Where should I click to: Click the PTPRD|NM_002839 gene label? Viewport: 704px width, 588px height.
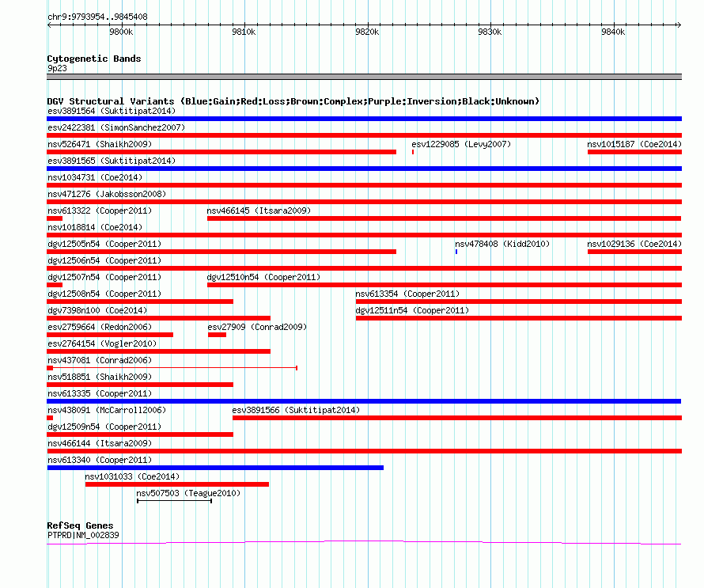[x=83, y=535]
